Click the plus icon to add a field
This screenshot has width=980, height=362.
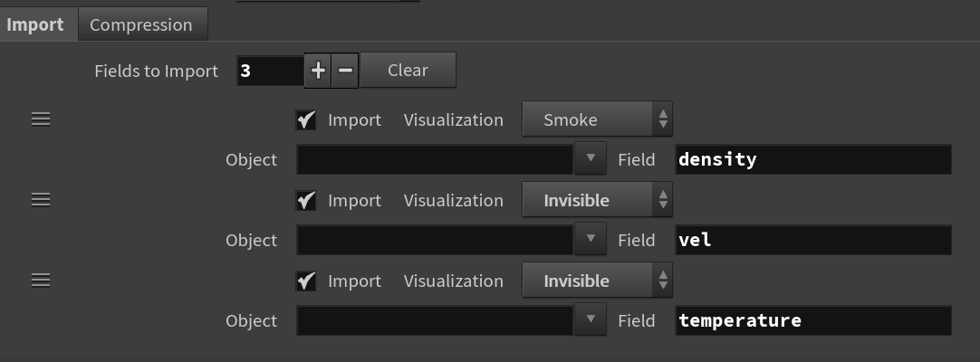coord(318,71)
